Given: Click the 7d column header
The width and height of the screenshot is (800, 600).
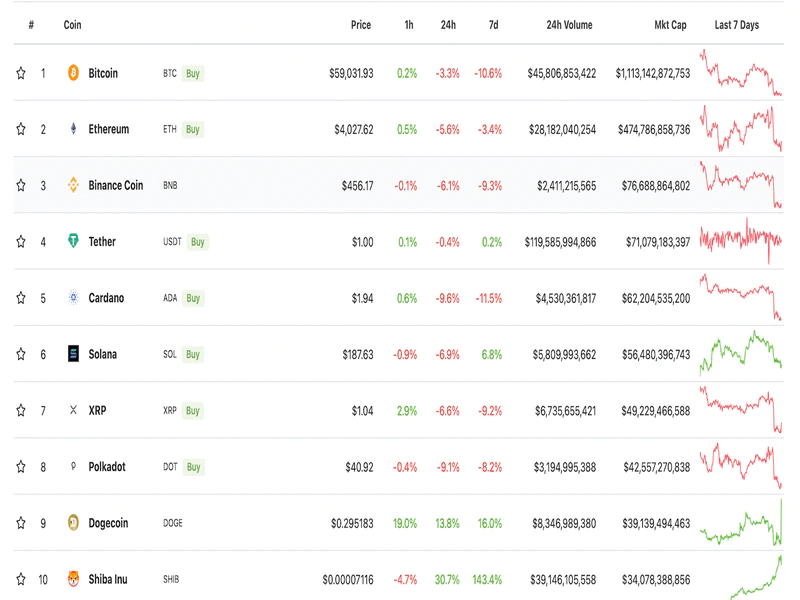Looking at the screenshot, I should pyautogui.click(x=493, y=25).
